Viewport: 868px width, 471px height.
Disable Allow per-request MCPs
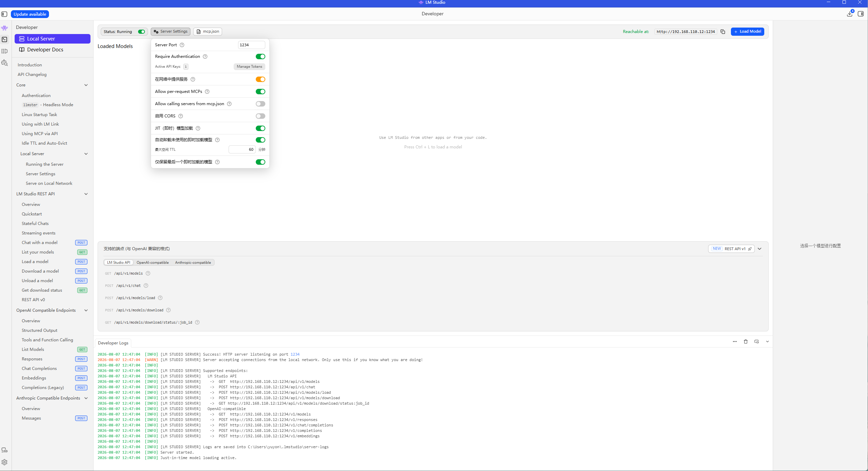(261, 92)
